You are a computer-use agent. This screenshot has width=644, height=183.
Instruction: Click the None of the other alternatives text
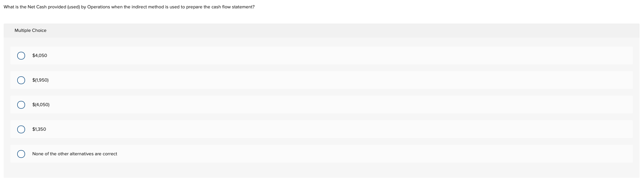(74, 154)
